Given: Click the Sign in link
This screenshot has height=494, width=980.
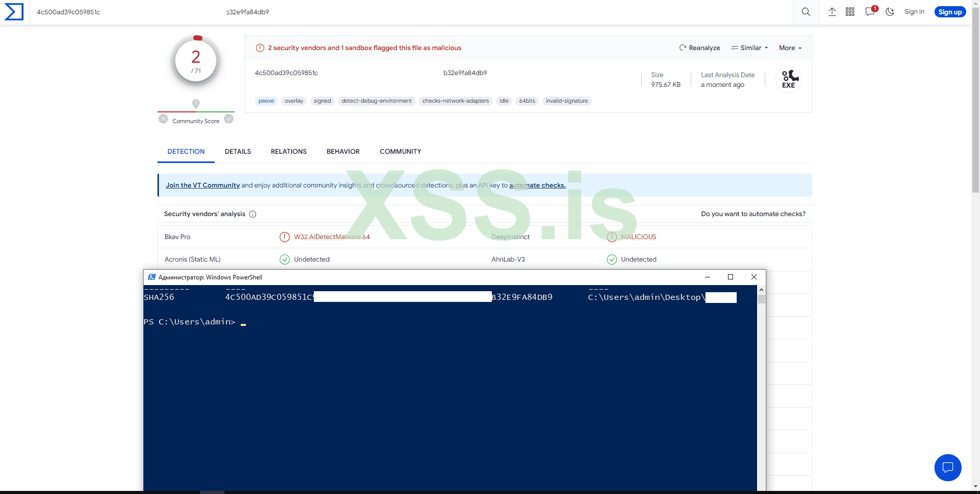Looking at the screenshot, I should pyautogui.click(x=914, y=12).
